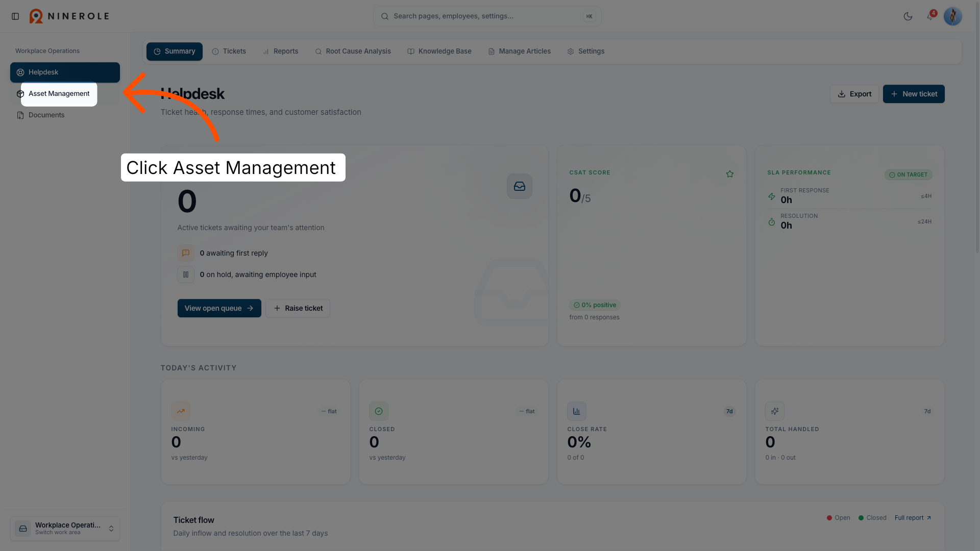Click the Raise ticket button

tap(298, 308)
